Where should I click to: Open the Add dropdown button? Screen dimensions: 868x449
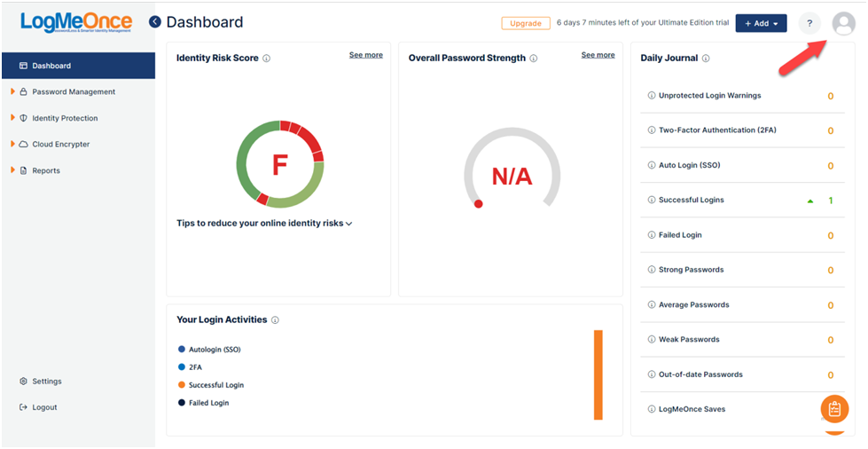point(761,23)
